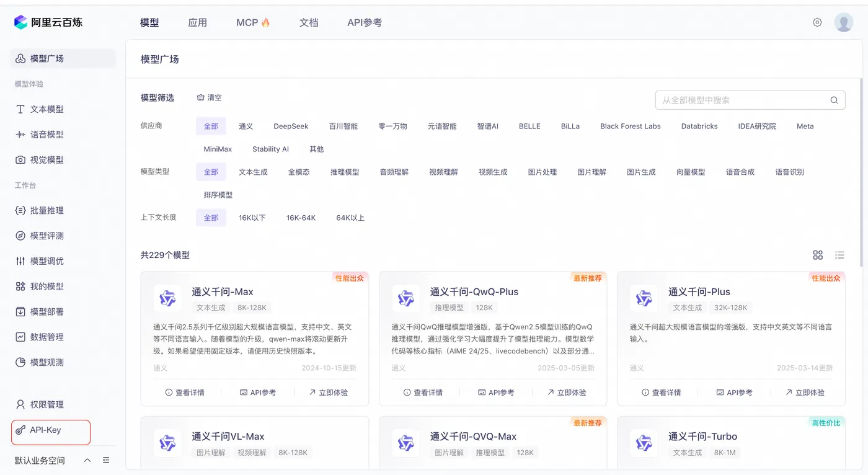Click the 清空 filter reset button
Viewport: 868px width, 475px height.
pyautogui.click(x=209, y=98)
